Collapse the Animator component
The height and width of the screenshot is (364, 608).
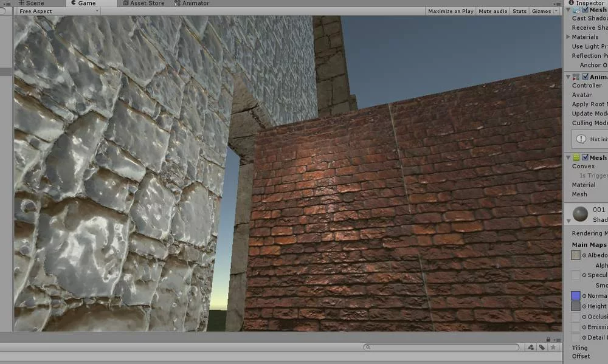pos(568,77)
